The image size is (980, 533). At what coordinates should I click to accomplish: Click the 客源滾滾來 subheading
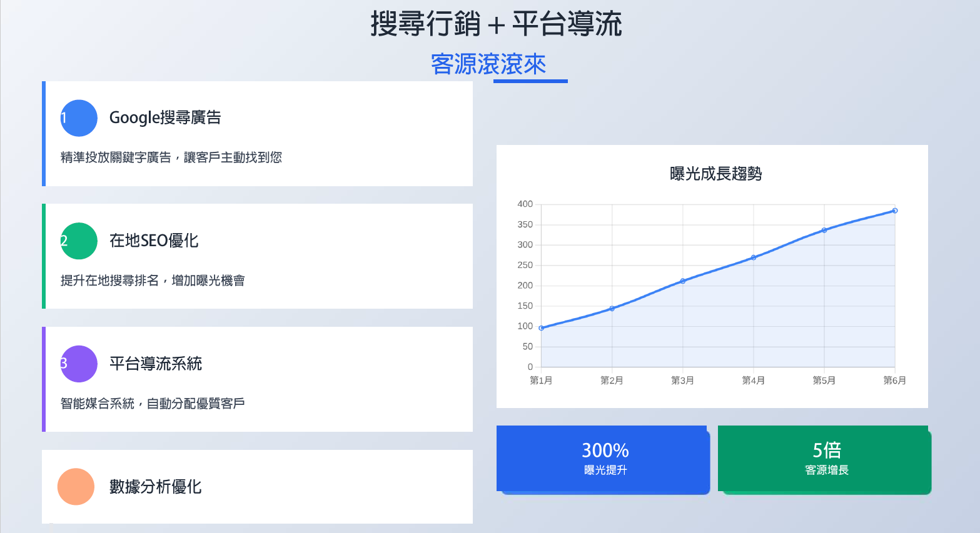(488, 64)
